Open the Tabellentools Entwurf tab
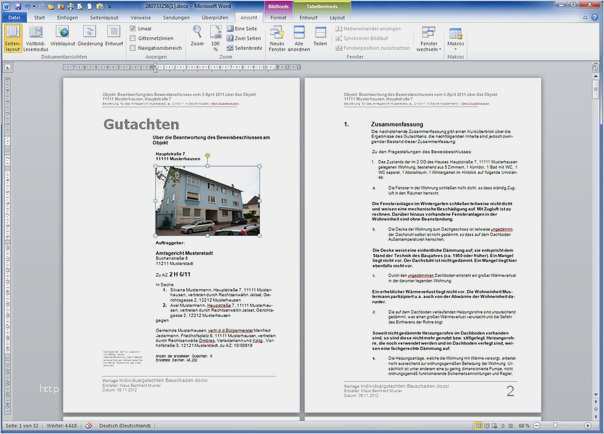This screenshot has width=604, height=434. point(308,18)
